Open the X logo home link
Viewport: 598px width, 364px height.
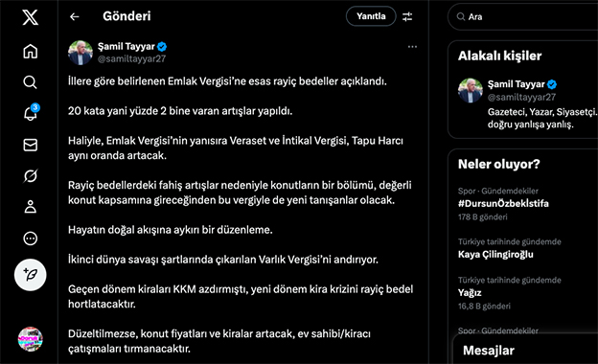coord(30,17)
